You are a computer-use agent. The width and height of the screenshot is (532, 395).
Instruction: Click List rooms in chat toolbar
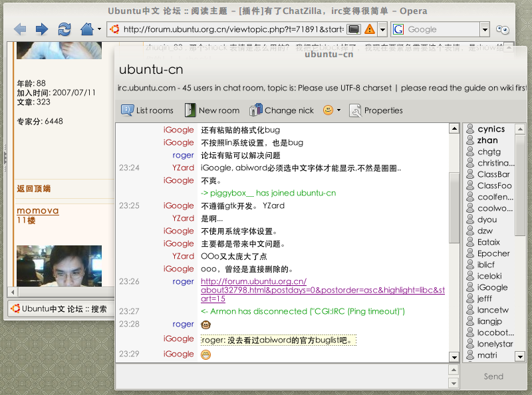[147, 110]
